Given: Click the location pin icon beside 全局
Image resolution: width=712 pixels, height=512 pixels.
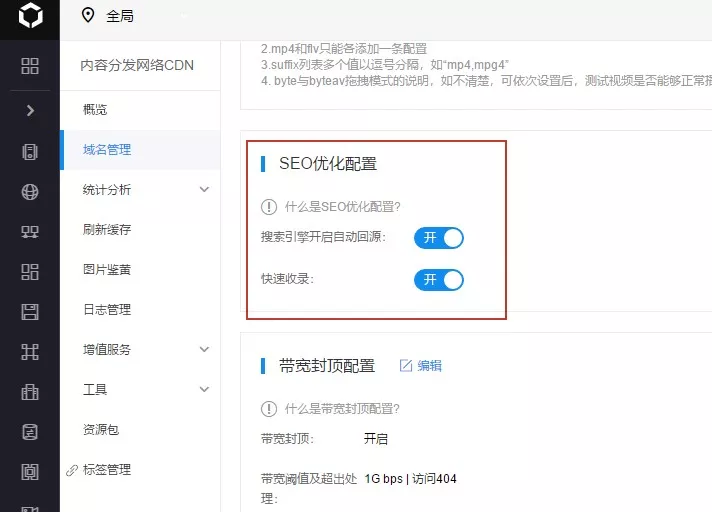Looking at the screenshot, I should 87,15.
